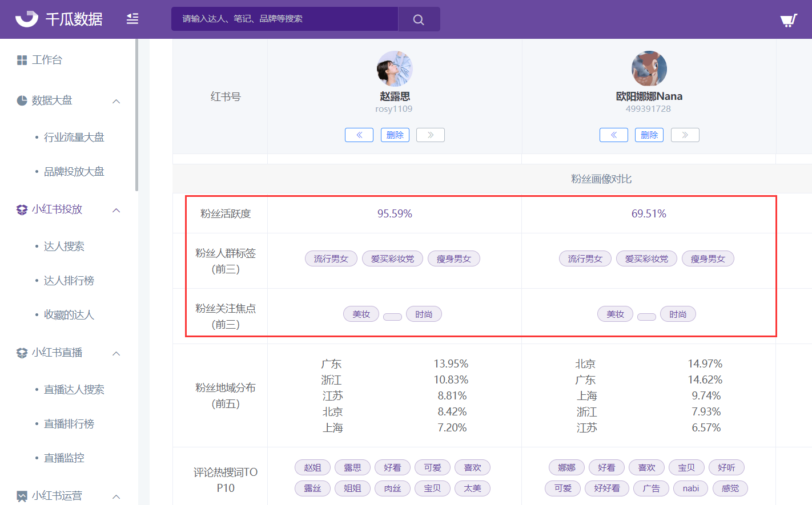
Task: Click the 千瓜数据 logo icon
Action: [26, 19]
